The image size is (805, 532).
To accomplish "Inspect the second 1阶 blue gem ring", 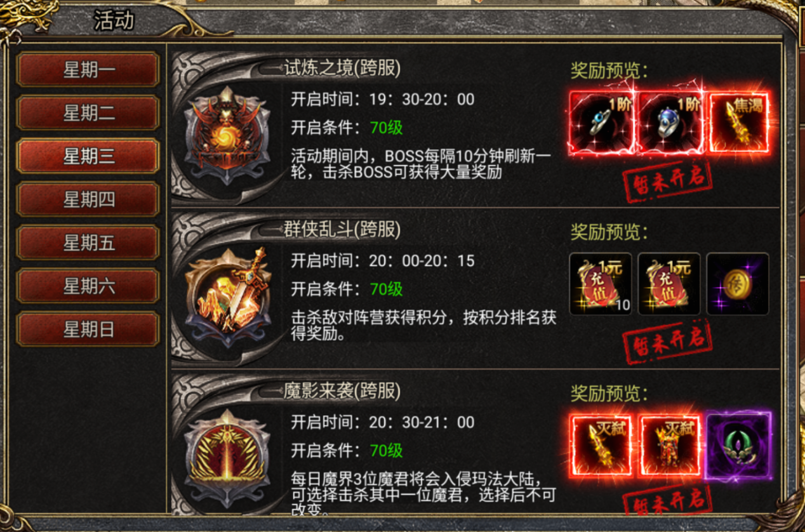I will [x=669, y=123].
